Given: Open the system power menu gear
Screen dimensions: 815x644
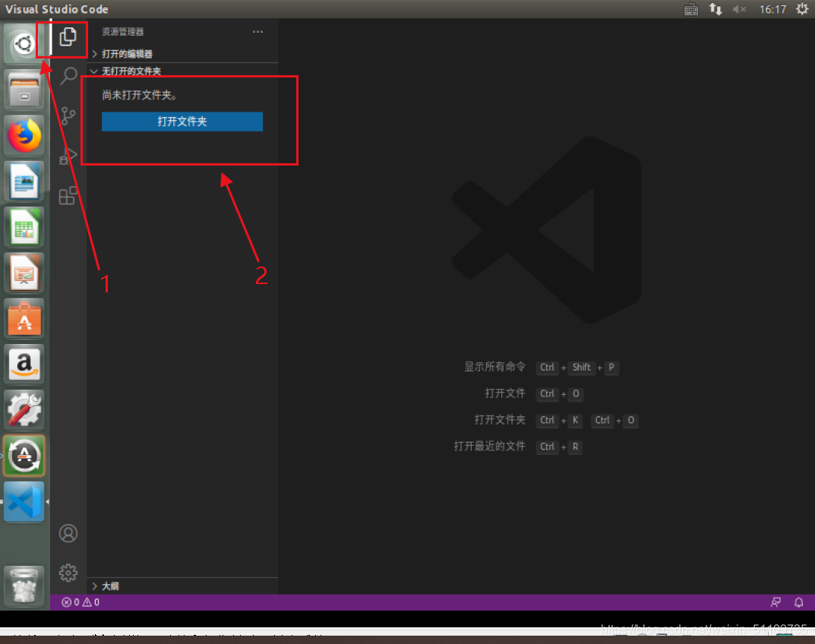Looking at the screenshot, I should click(801, 9).
